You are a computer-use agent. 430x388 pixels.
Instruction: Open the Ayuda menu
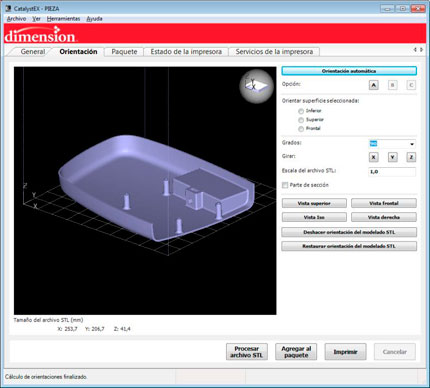[x=94, y=19]
